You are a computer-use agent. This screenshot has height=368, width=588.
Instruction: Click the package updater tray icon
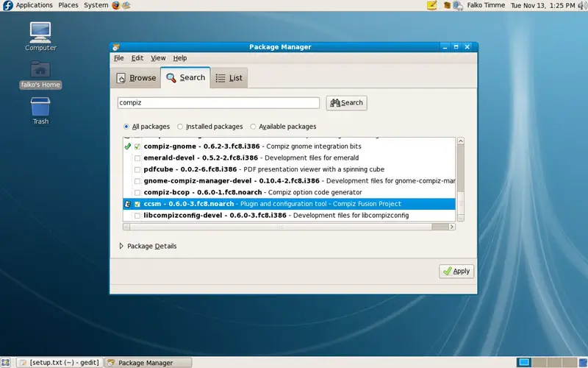pyautogui.click(x=447, y=5)
